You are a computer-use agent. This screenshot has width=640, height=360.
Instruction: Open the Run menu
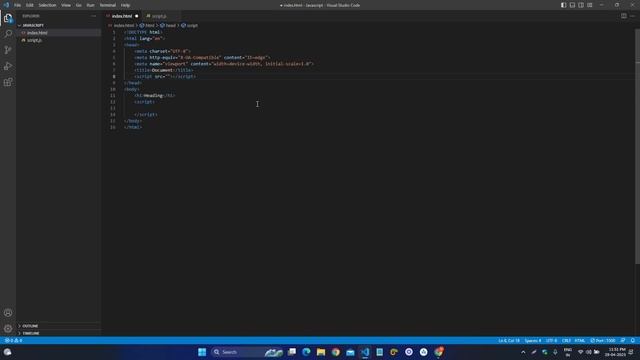[90, 5]
